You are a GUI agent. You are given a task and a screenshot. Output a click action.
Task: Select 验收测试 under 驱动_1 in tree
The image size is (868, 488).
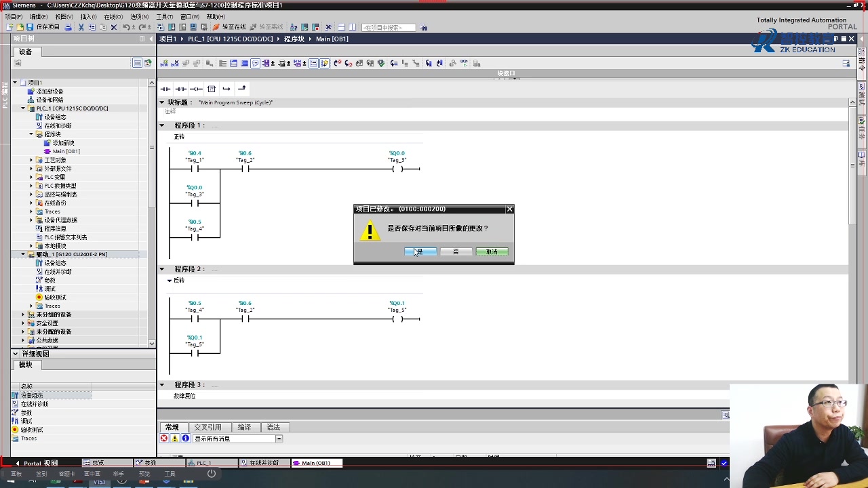(55, 298)
